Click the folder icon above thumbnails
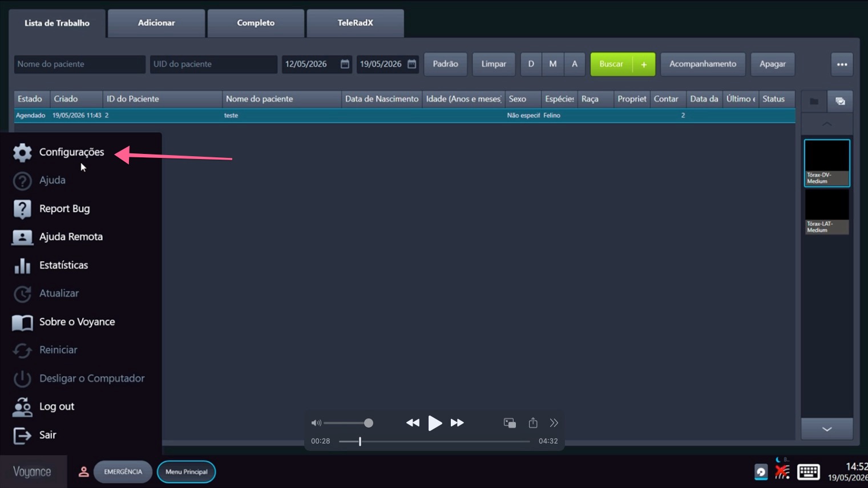 click(x=814, y=101)
